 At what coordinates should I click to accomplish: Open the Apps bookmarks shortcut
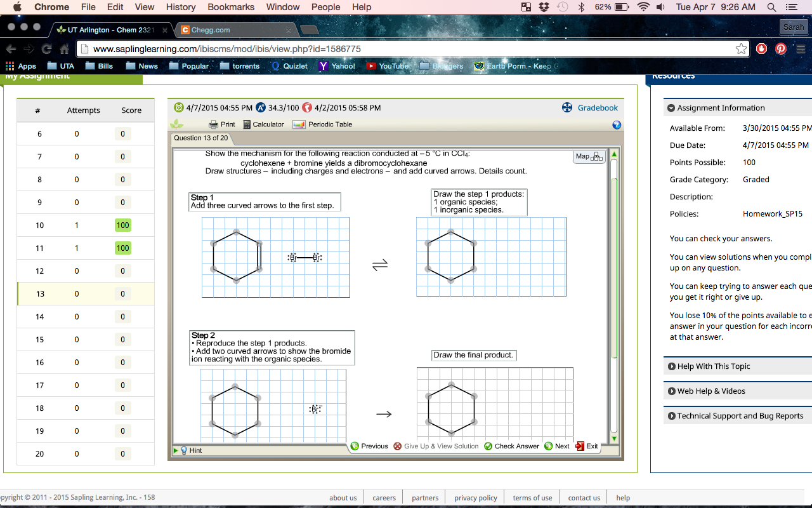coord(21,66)
